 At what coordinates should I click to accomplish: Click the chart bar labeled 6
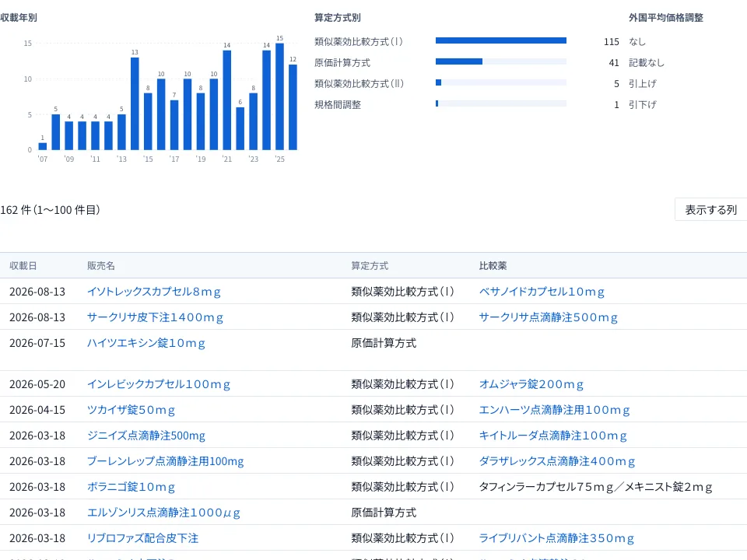click(240, 128)
